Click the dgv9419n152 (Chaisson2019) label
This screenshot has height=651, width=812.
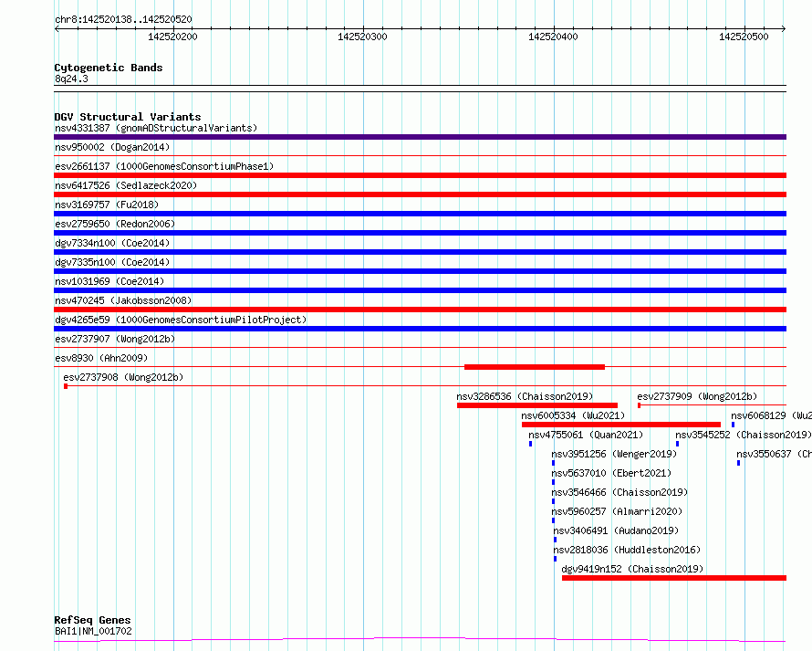tap(632, 569)
